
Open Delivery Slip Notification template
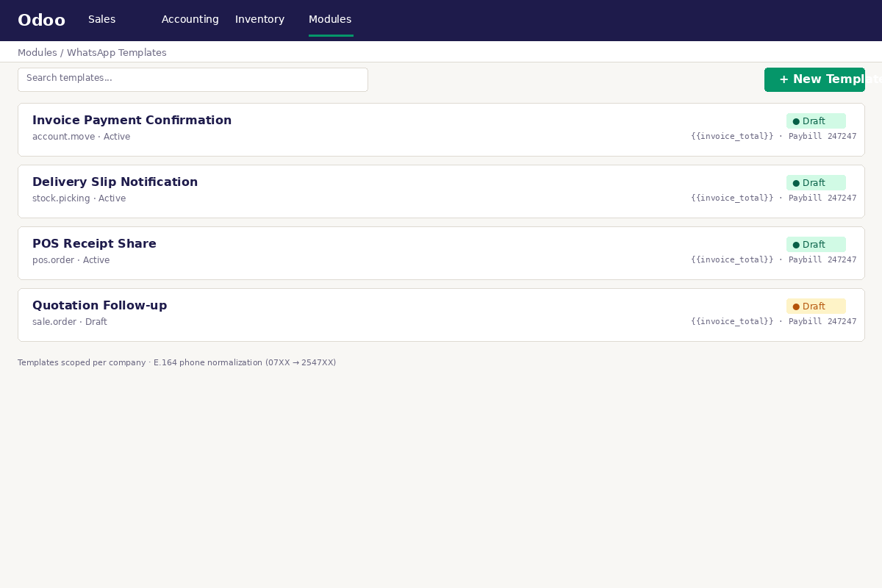pyautogui.click(x=441, y=191)
